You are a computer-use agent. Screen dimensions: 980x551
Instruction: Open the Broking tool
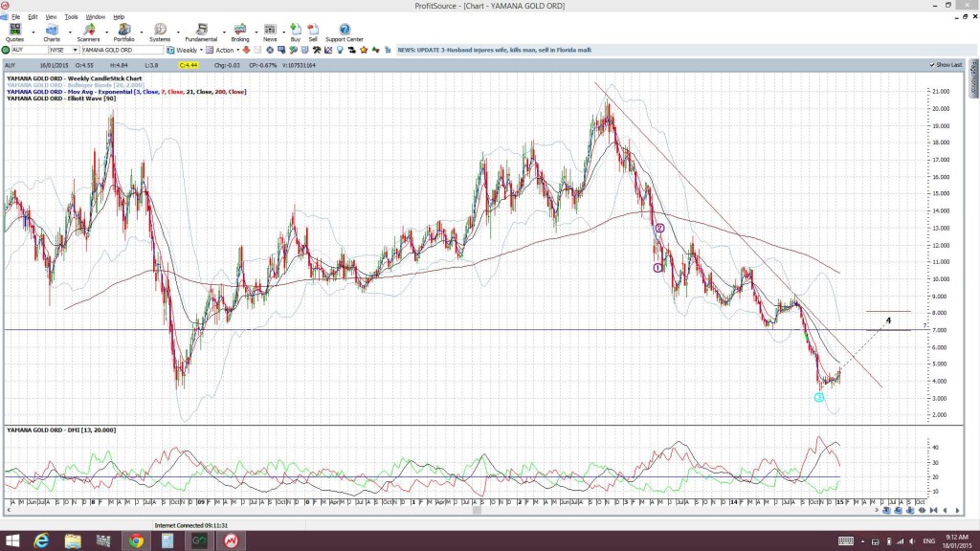(x=240, y=33)
